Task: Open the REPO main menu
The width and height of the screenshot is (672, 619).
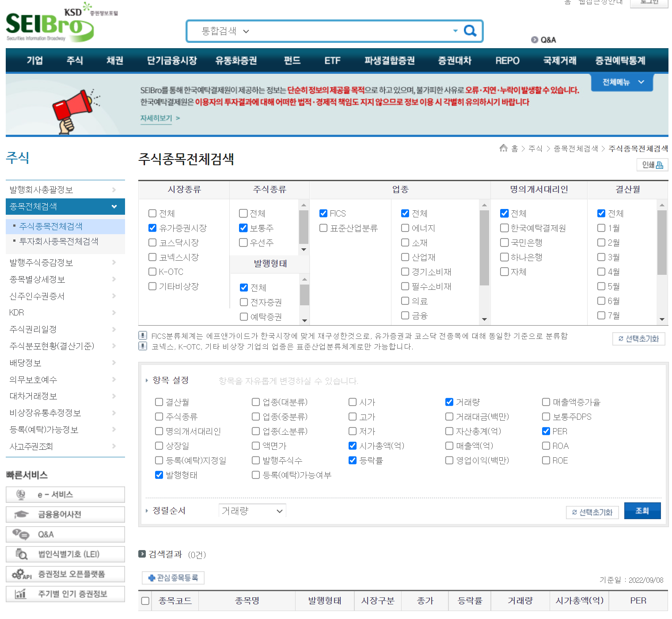Action: click(507, 61)
